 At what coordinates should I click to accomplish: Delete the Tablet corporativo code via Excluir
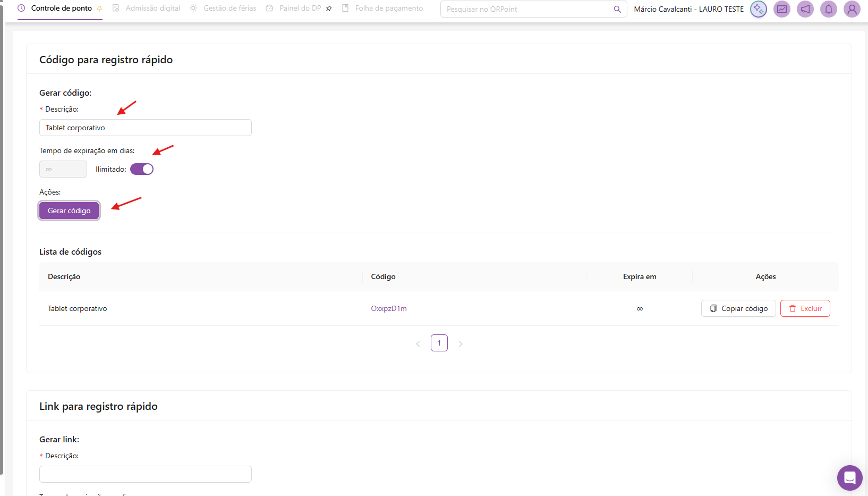pos(805,308)
